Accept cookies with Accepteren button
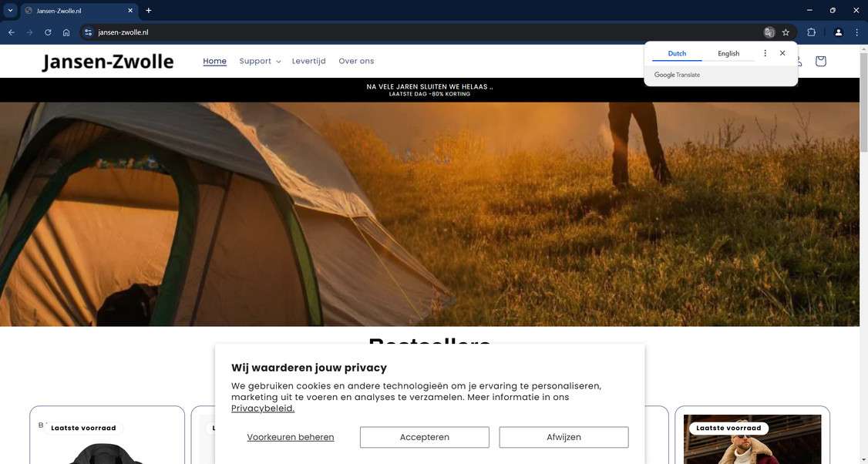The width and height of the screenshot is (868, 464). click(425, 437)
